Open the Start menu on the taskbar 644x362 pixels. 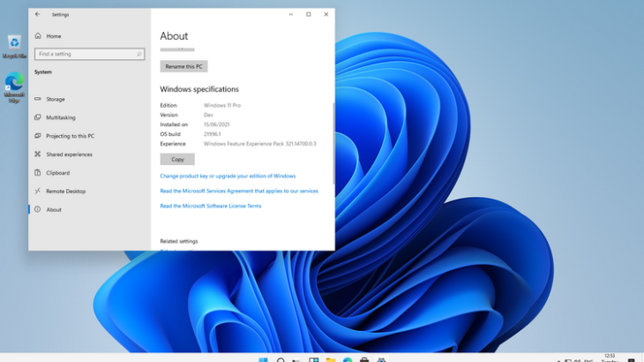click(263, 359)
